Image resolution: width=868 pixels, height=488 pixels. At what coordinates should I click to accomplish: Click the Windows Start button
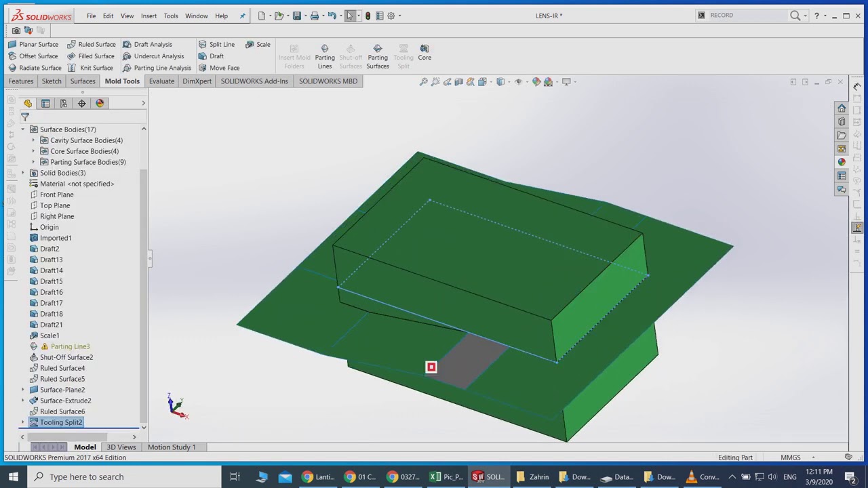click(13, 476)
